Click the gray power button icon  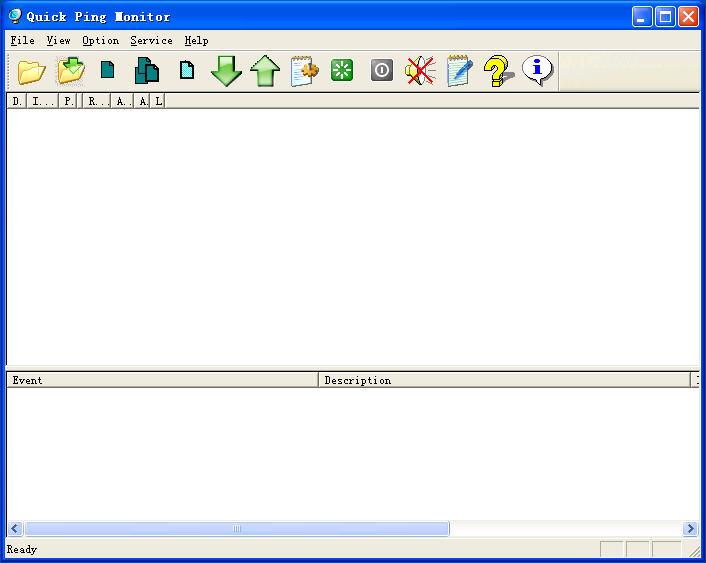pyautogui.click(x=382, y=70)
